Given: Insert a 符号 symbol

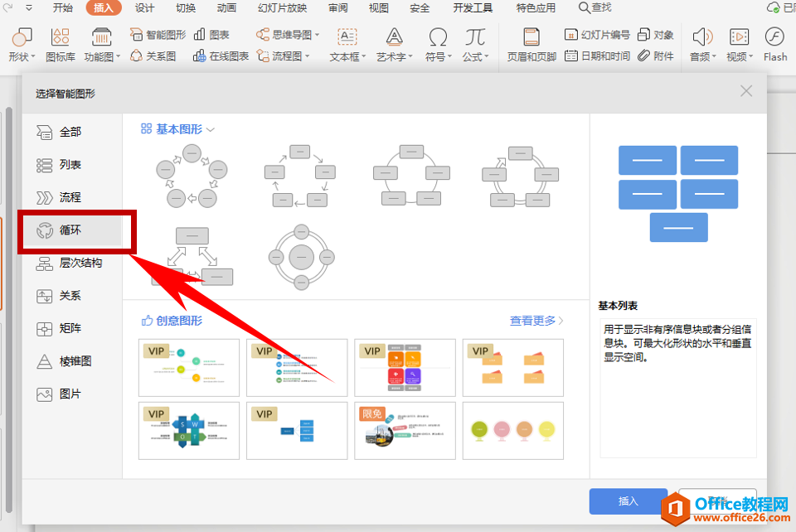Looking at the screenshot, I should 438,45.
